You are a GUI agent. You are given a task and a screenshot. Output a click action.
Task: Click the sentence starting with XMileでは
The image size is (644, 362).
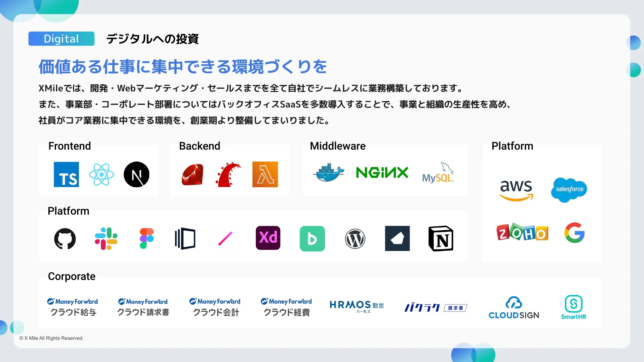[x=251, y=88]
